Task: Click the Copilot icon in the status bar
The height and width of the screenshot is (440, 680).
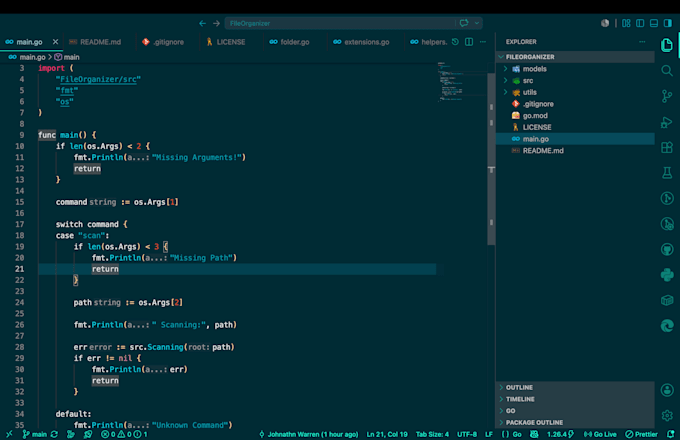Action: tap(534, 434)
